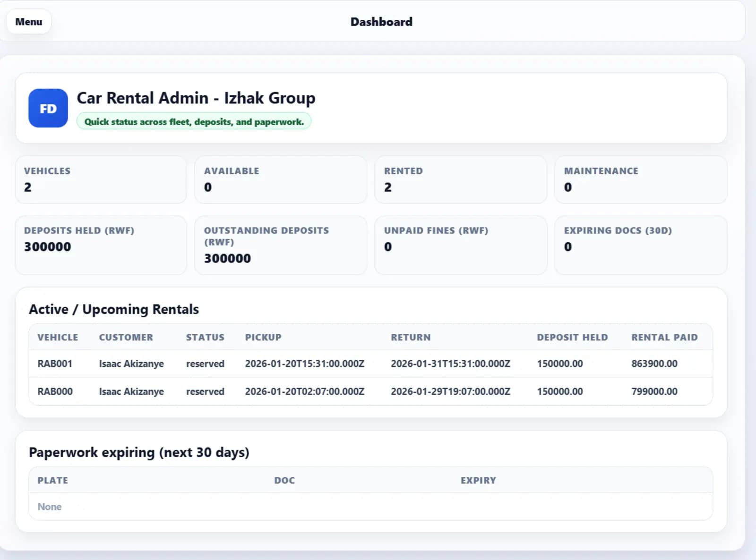
Task: Select the Unpaid Fines (RWF) card
Action: click(461, 245)
